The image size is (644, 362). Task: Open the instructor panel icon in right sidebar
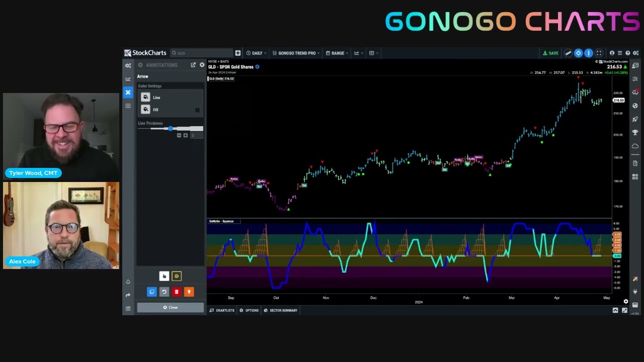(635, 65)
